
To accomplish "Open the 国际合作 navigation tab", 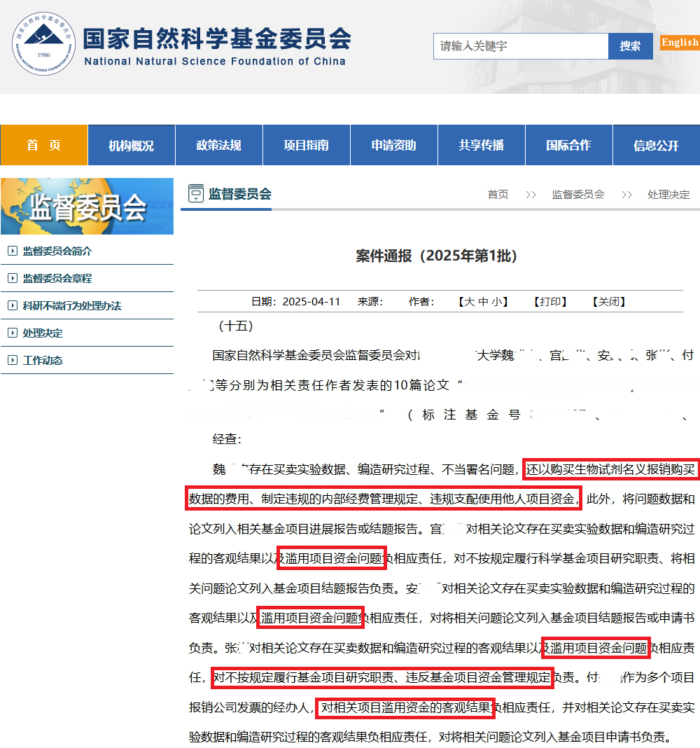I will [568, 146].
